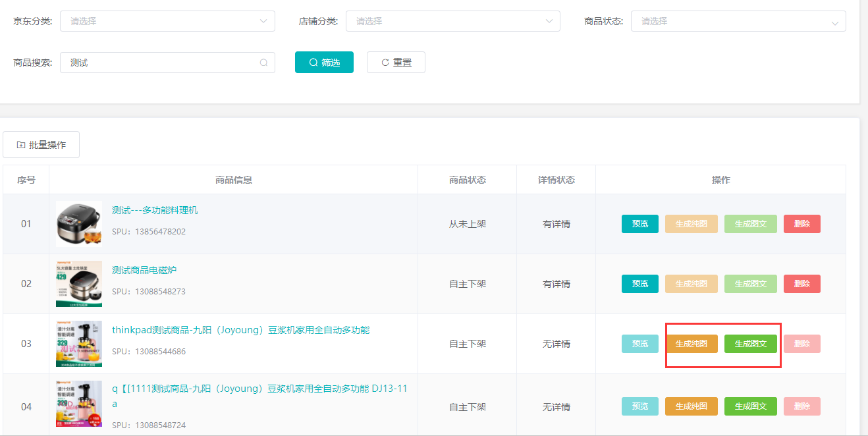Click 生成图文 for row 04 product

(x=750, y=406)
